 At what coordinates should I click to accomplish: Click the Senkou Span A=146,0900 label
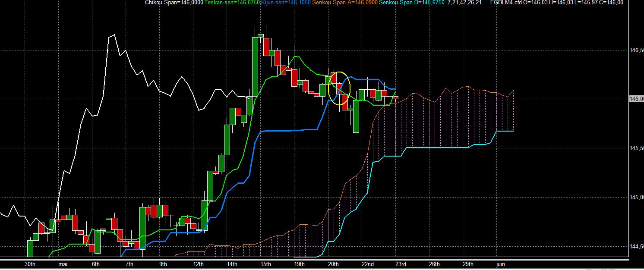tap(345, 3)
